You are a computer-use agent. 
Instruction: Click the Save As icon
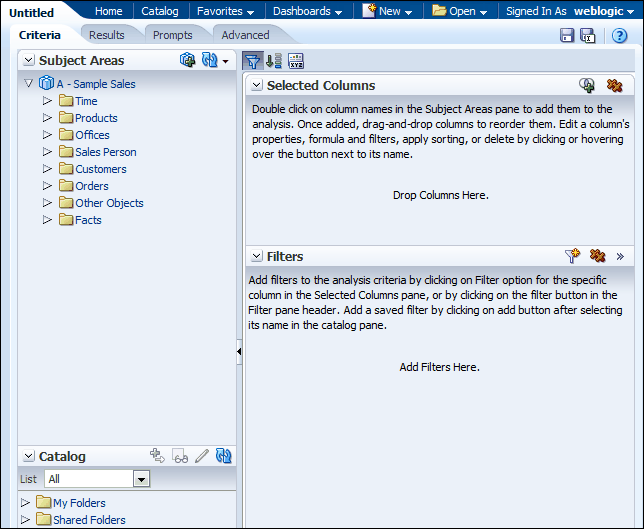point(588,35)
